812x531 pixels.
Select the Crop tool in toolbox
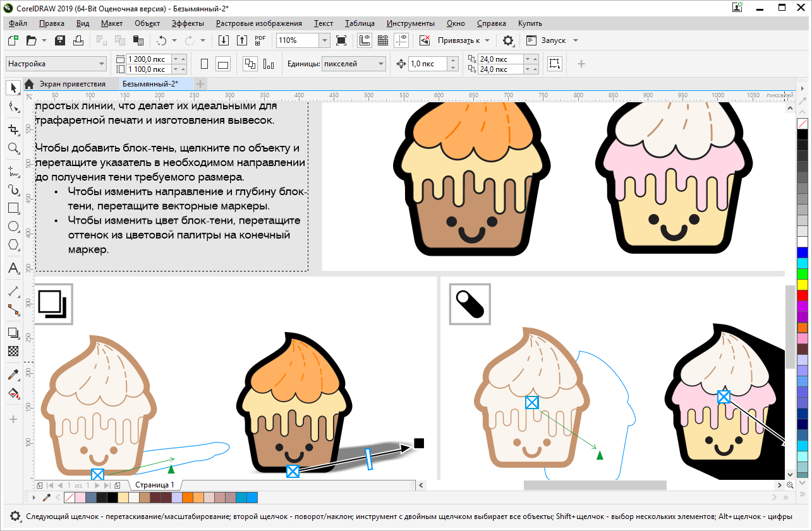pos(13,129)
